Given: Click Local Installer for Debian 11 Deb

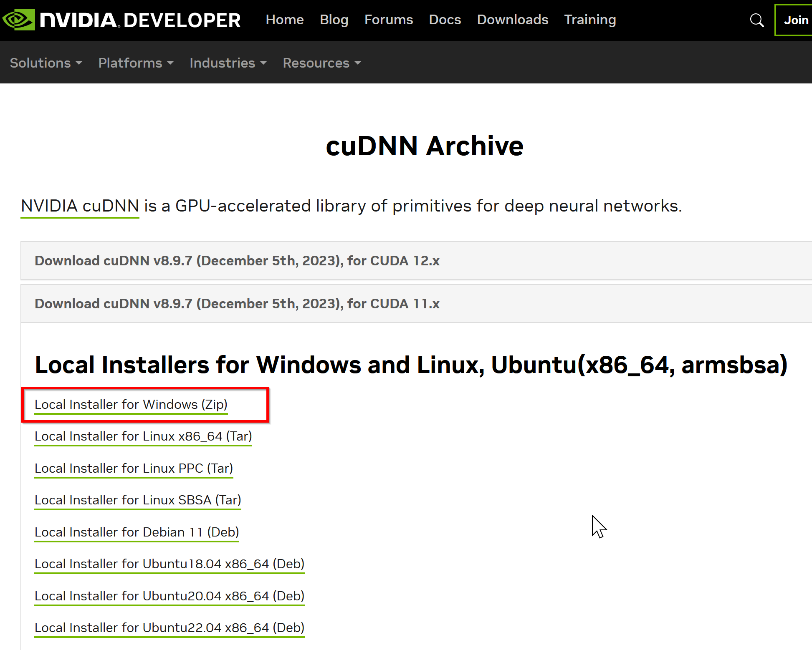Looking at the screenshot, I should tap(137, 531).
